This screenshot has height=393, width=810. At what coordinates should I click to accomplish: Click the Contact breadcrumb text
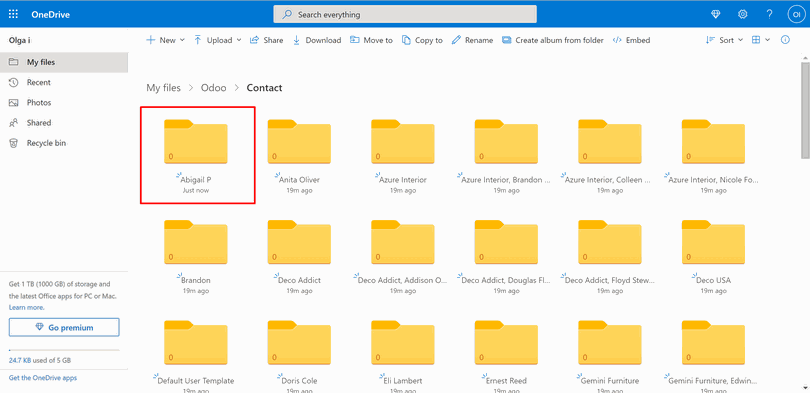264,88
